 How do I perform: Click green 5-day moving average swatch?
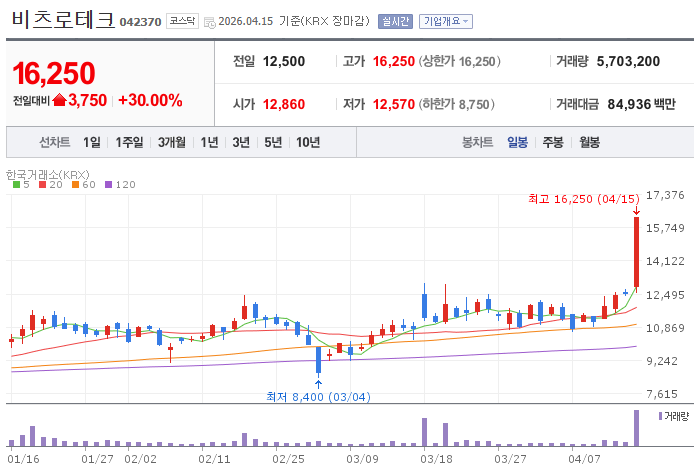pyautogui.click(x=16, y=185)
